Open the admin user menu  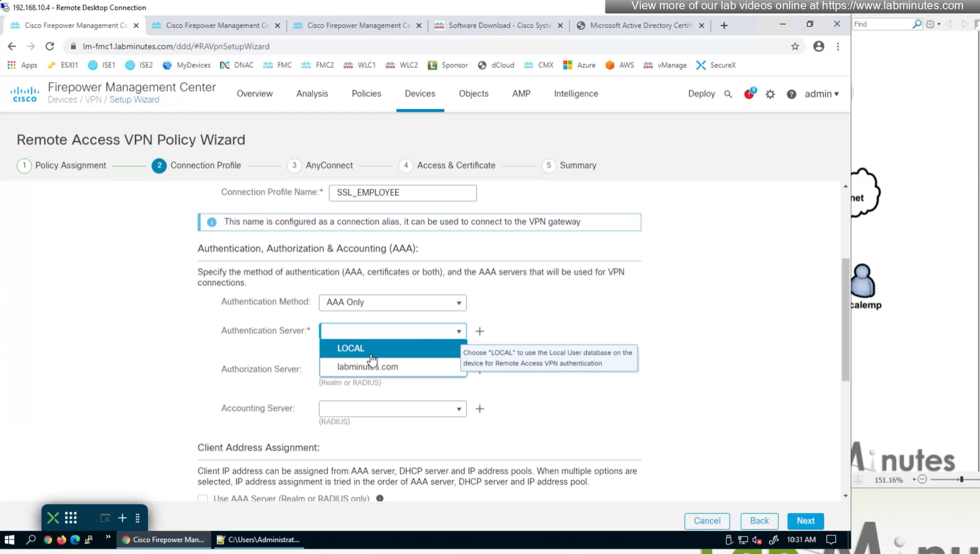click(821, 94)
